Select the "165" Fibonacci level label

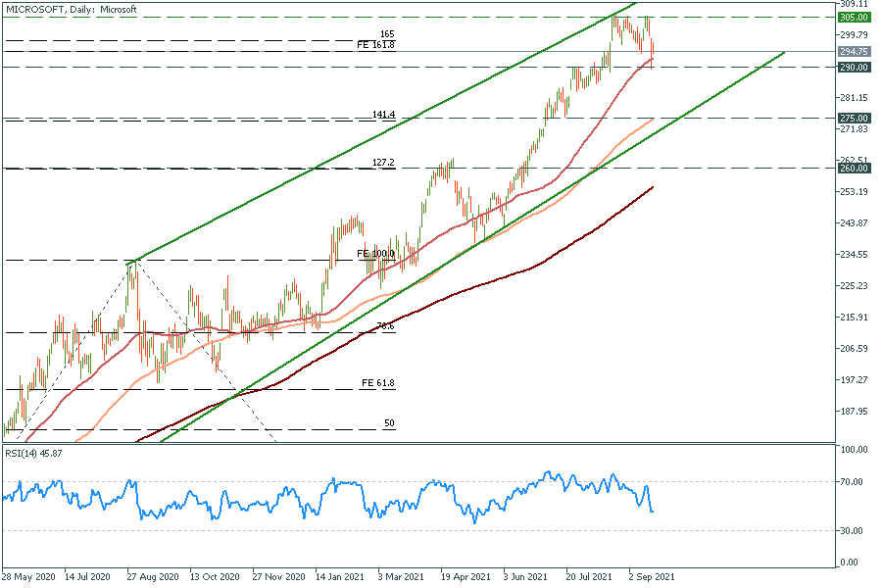(x=387, y=34)
